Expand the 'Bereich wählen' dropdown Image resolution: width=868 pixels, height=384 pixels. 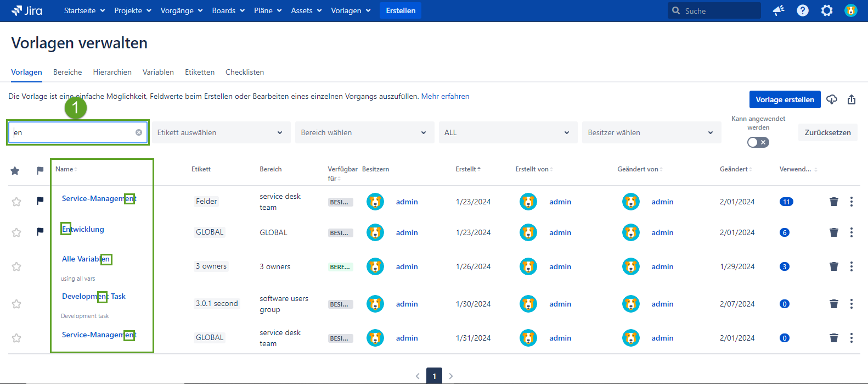[x=364, y=132]
